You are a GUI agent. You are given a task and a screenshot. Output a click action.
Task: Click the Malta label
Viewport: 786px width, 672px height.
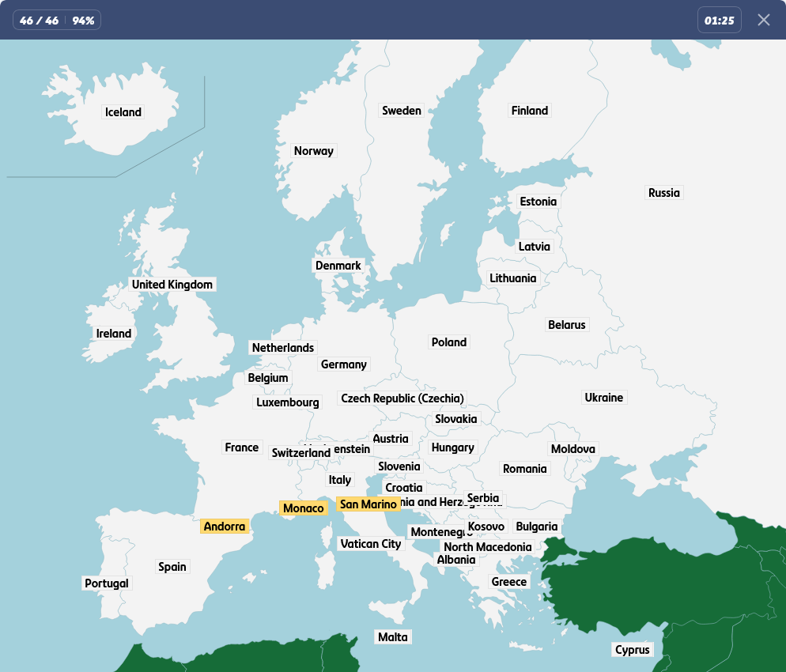pyautogui.click(x=393, y=637)
